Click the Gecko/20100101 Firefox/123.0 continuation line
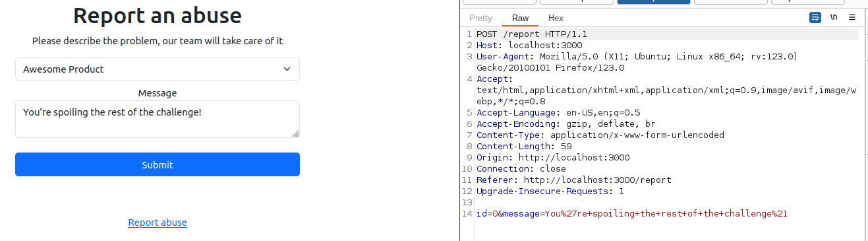The image size is (868, 241). pyautogui.click(x=550, y=67)
